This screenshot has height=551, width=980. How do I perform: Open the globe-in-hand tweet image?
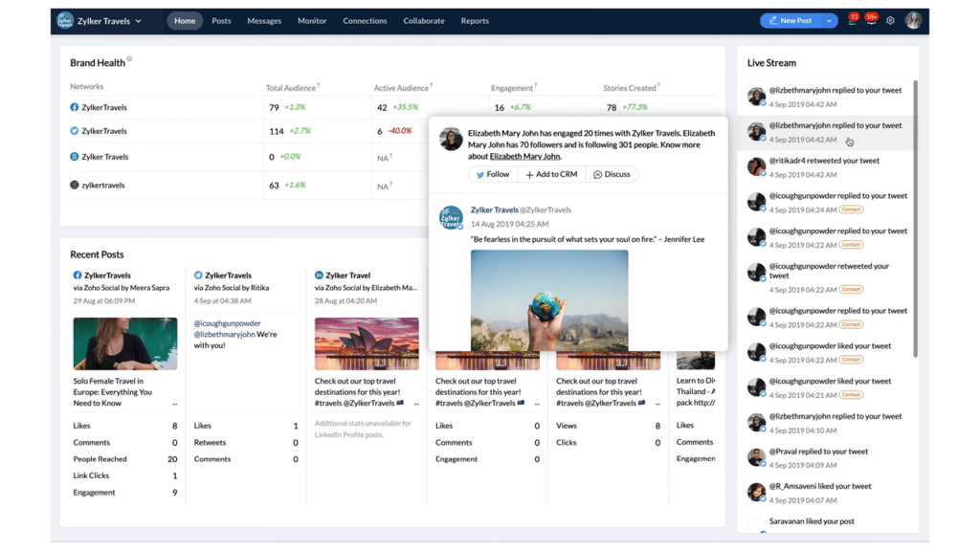(549, 299)
